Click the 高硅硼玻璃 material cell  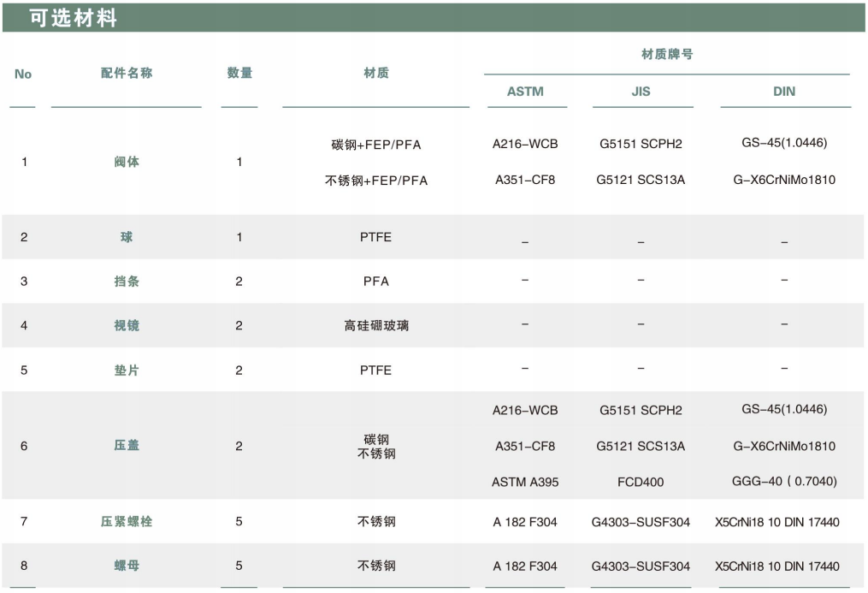click(375, 326)
